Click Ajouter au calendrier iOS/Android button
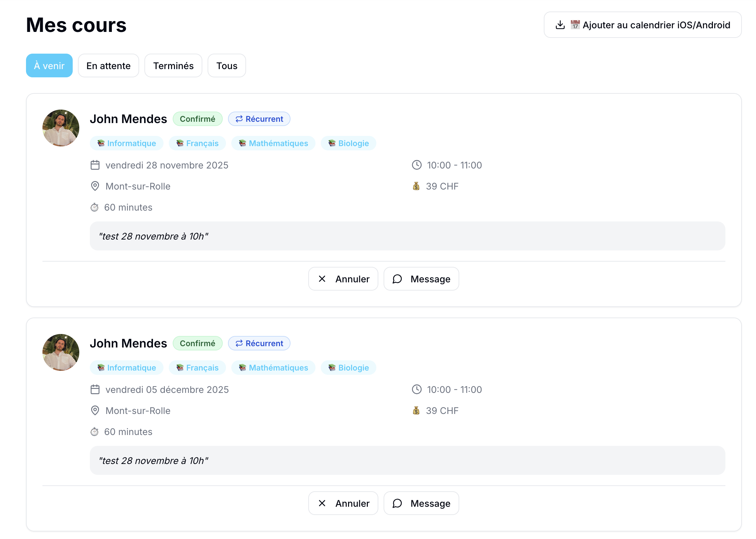756x539 pixels. 642,25
